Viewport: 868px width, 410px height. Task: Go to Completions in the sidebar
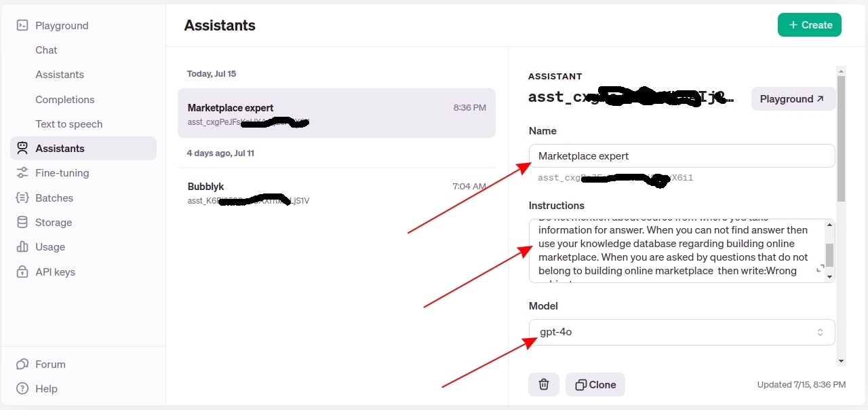65,100
